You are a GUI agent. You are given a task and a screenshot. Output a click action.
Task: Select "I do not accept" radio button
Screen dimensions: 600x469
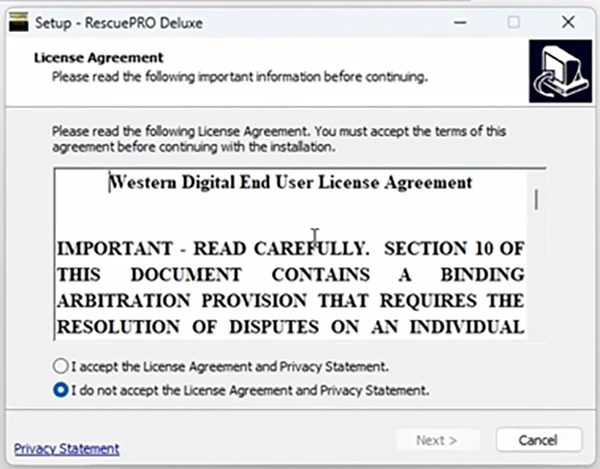coord(60,390)
